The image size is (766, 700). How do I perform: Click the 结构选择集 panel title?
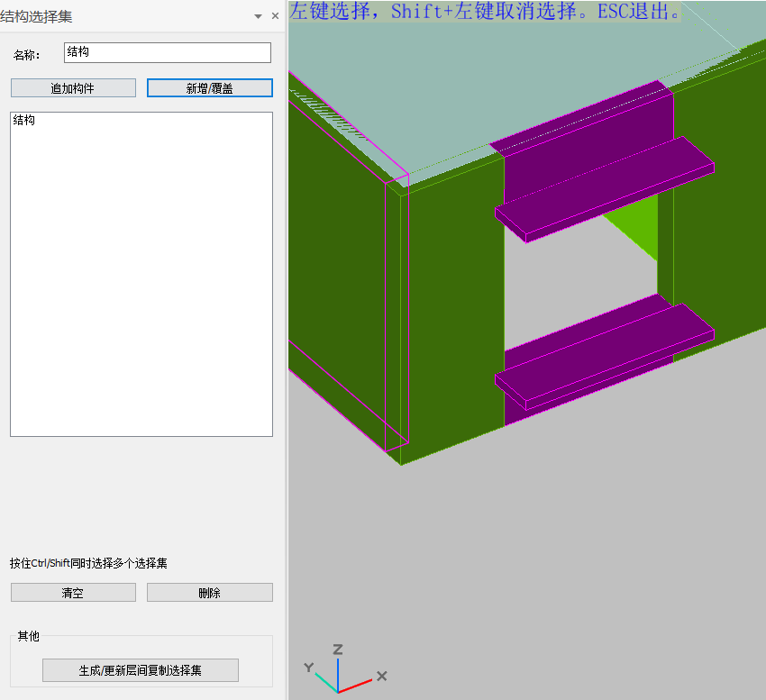(36, 16)
